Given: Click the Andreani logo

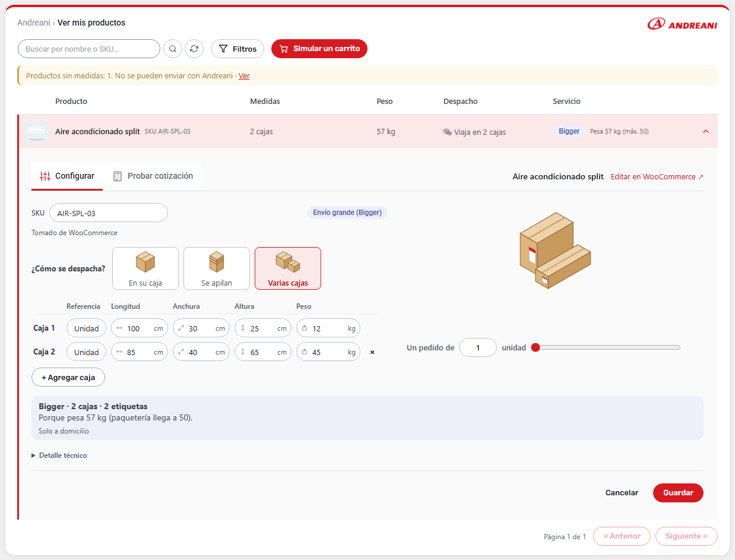Looking at the screenshot, I should point(682,24).
